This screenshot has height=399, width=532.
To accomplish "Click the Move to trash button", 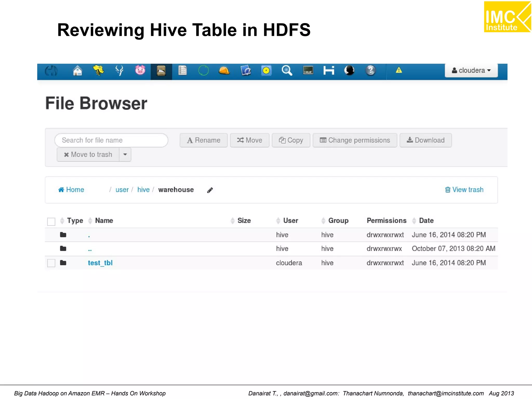I will [88, 155].
